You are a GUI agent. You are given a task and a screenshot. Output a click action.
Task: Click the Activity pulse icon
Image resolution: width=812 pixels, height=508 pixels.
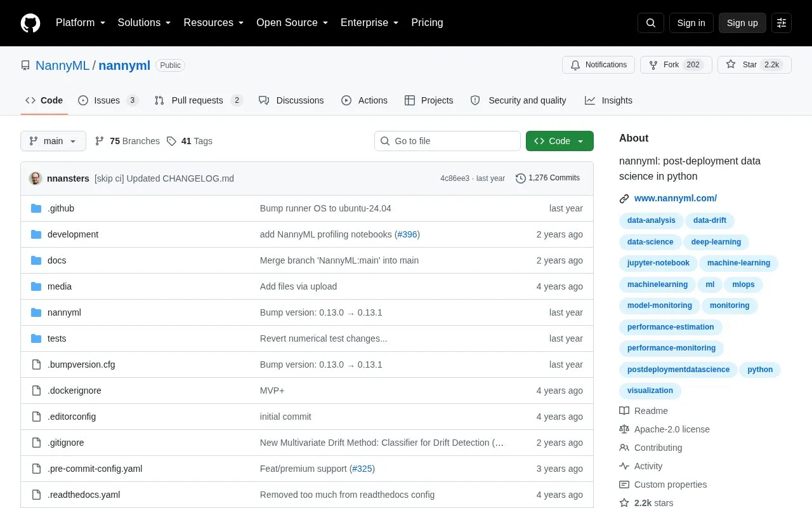(624, 466)
